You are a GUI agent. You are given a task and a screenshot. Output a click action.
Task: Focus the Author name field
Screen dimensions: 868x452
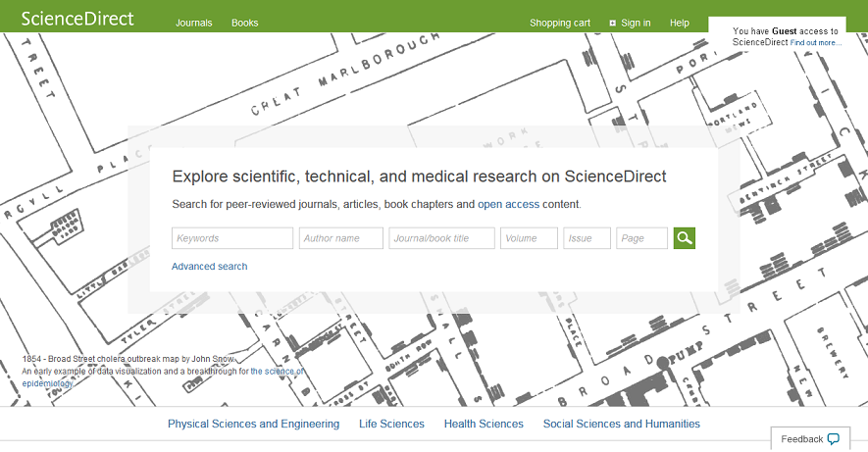point(341,238)
